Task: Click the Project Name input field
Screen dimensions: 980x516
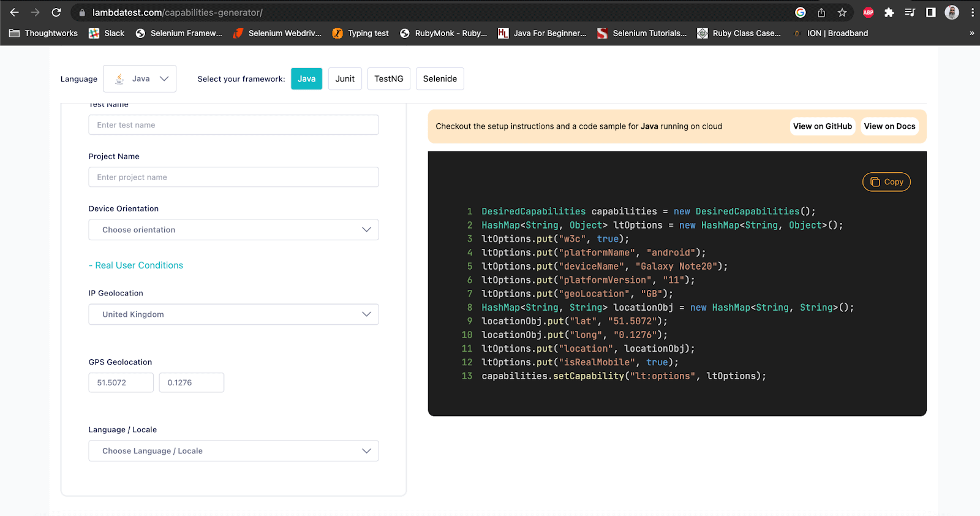Action: click(233, 177)
